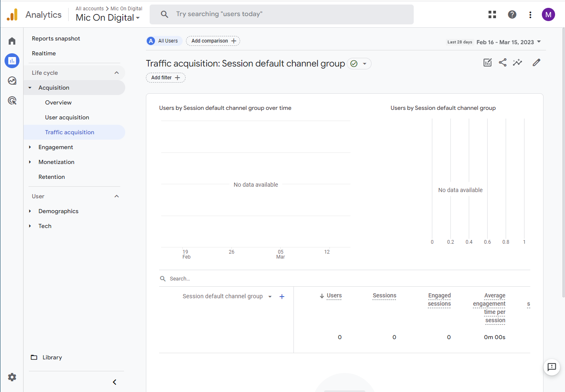The image size is (565, 392).
Task: Expand Demographics section
Action: click(30, 211)
